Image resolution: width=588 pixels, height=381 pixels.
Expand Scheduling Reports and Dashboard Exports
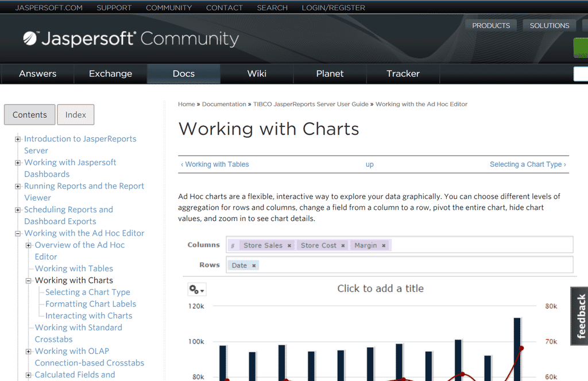click(x=18, y=210)
